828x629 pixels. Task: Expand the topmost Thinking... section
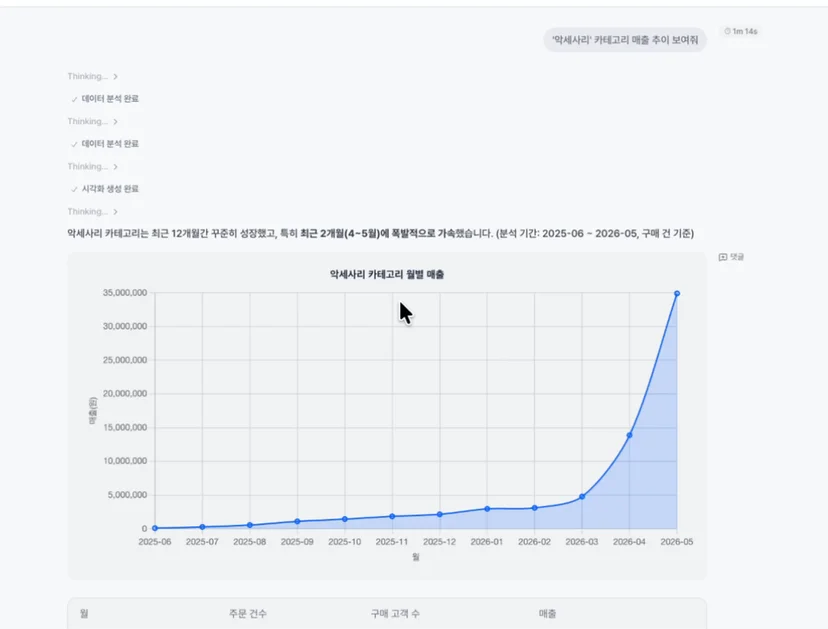[92, 77]
